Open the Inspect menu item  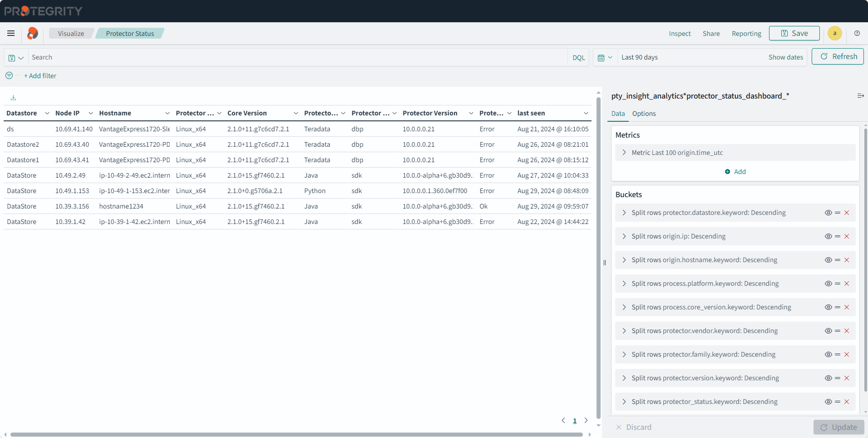tap(680, 34)
